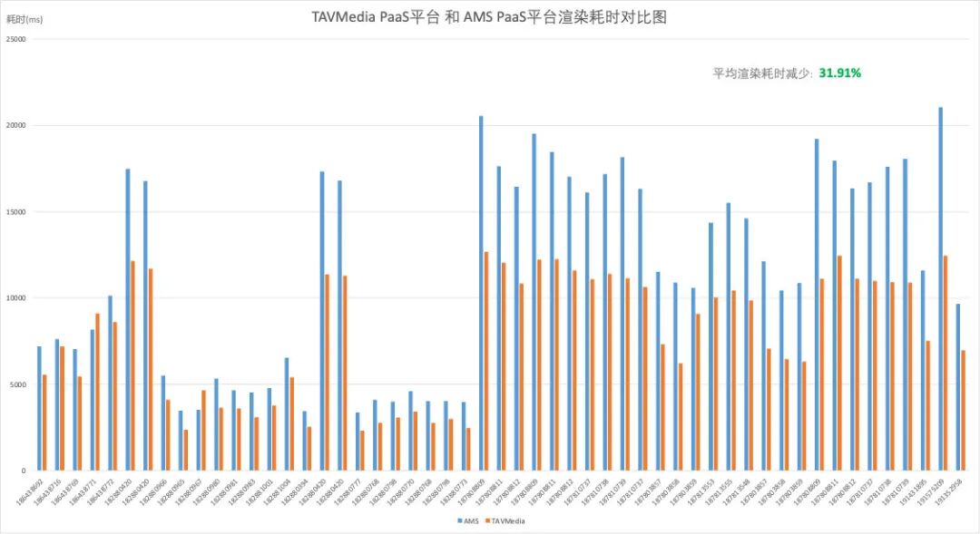The width and height of the screenshot is (980, 534).
Task: Click the x-axis label 182880394
Action: pos(295,491)
